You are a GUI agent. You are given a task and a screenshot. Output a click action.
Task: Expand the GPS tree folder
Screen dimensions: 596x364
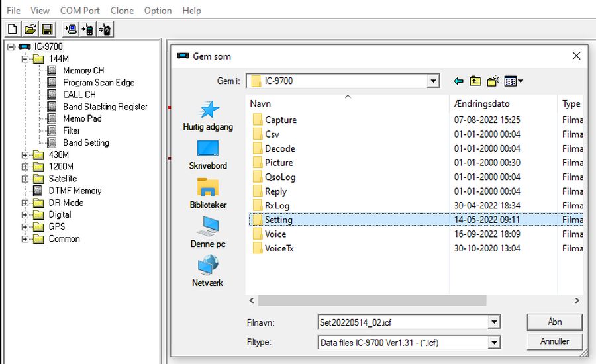(25, 227)
